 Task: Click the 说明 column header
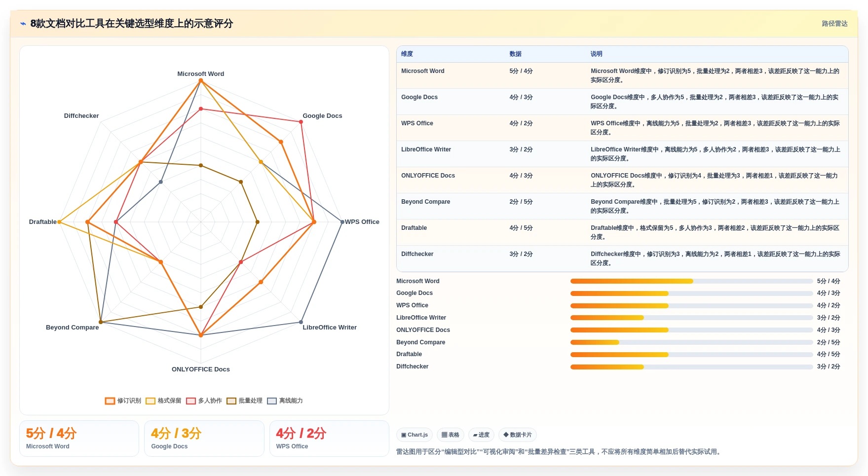tap(597, 54)
